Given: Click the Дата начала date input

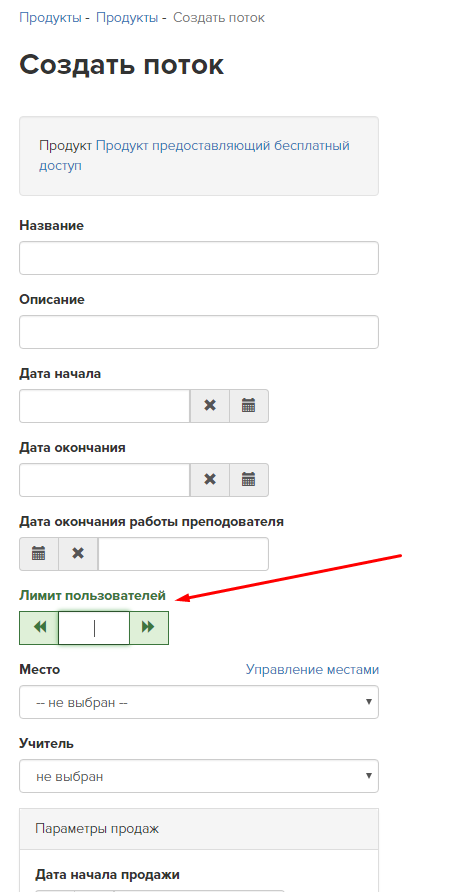Looking at the screenshot, I should click(105, 406).
